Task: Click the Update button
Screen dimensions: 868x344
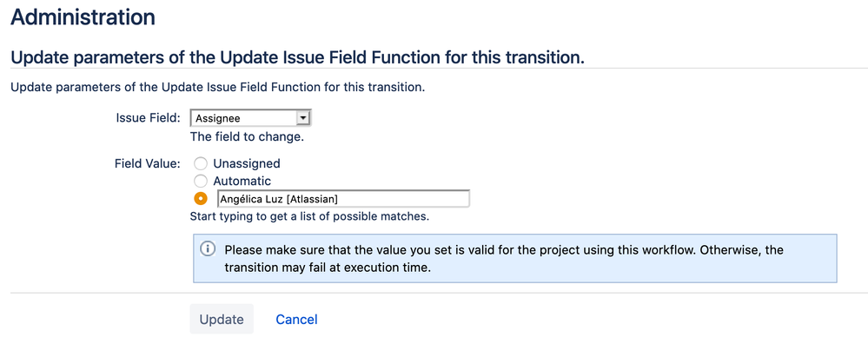Action: [222, 319]
